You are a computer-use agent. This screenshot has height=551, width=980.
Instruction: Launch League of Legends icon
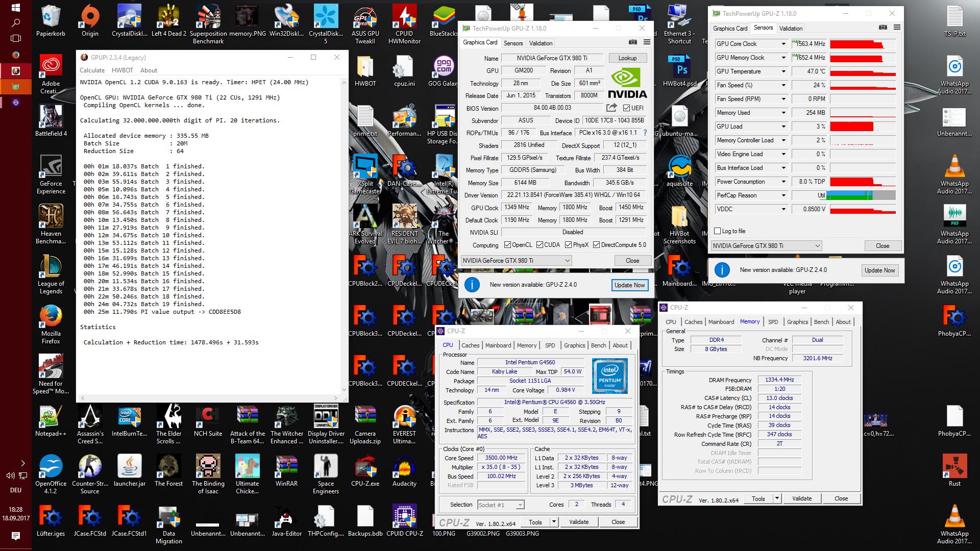51,274
